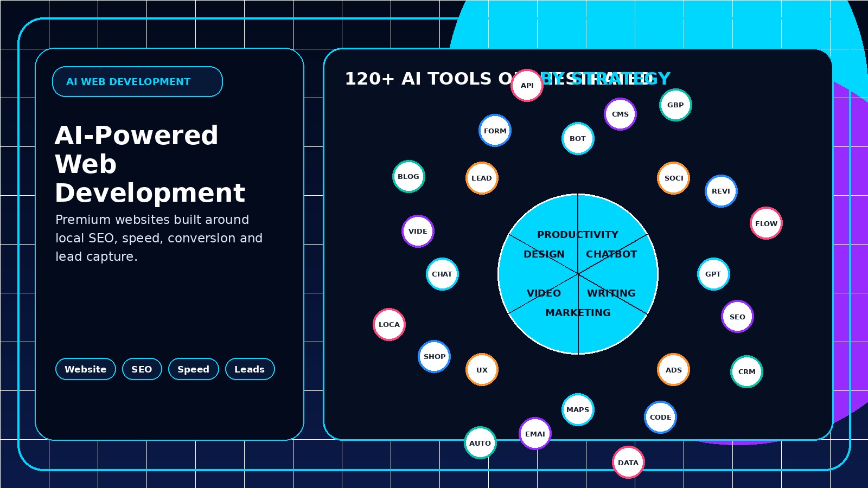Click the EMAI bubble

pyautogui.click(x=535, y=434)
